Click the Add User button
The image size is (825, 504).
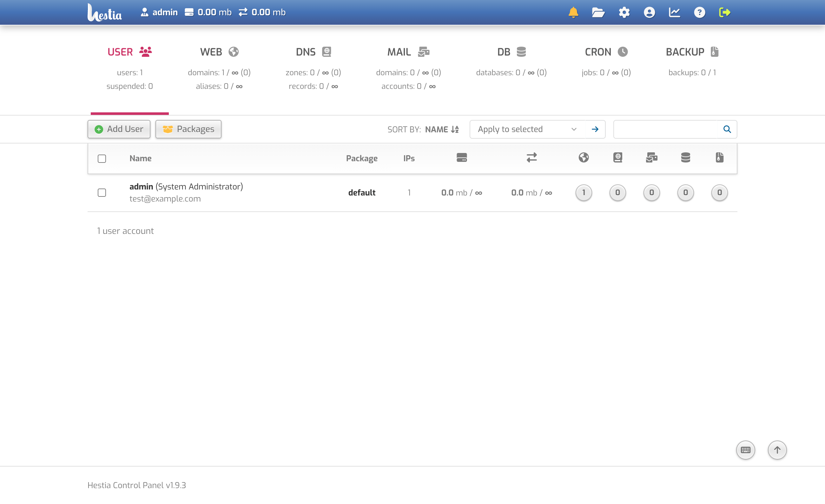pyautogui.click(x=119, y=129)
